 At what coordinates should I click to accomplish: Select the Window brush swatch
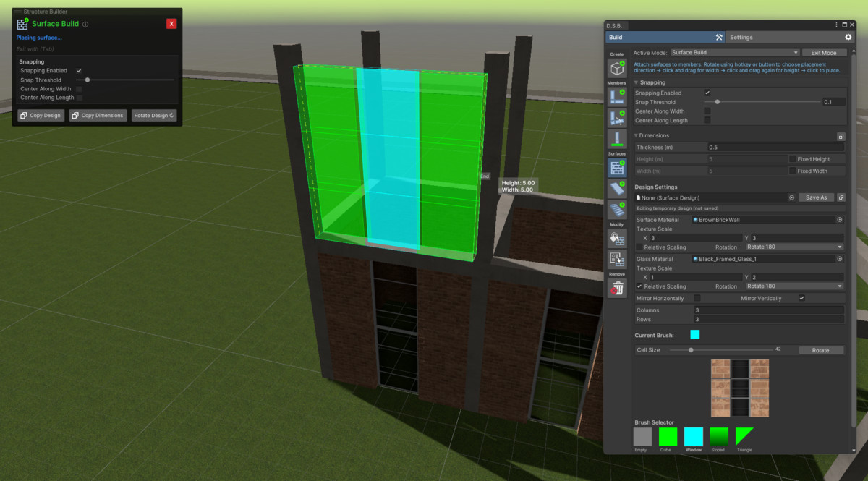point(693,437)
